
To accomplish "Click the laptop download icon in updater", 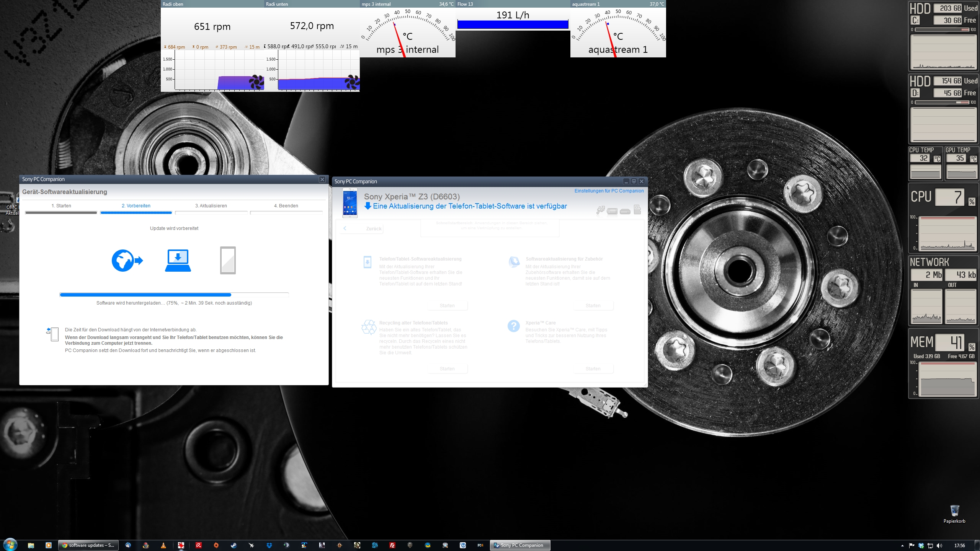I will point(178,261).
